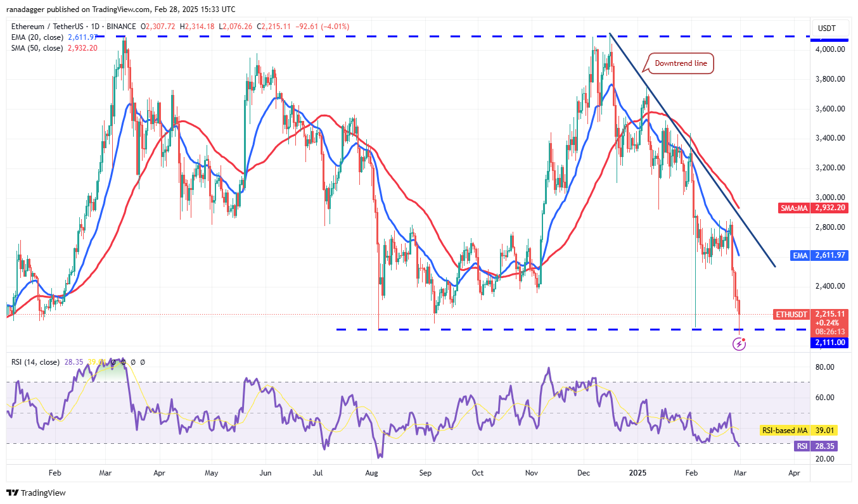Click the Ethereum / TetherUS symbol name

[49, 27]
